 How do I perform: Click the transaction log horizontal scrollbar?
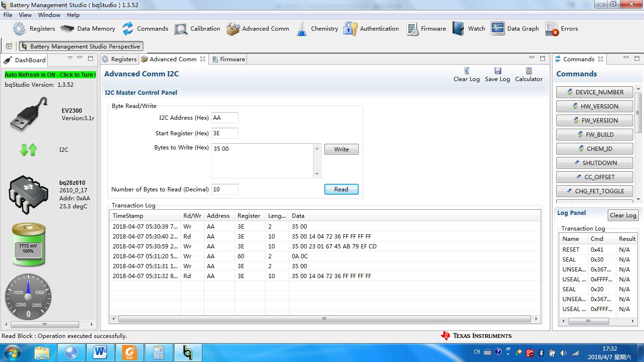point(324,319)
